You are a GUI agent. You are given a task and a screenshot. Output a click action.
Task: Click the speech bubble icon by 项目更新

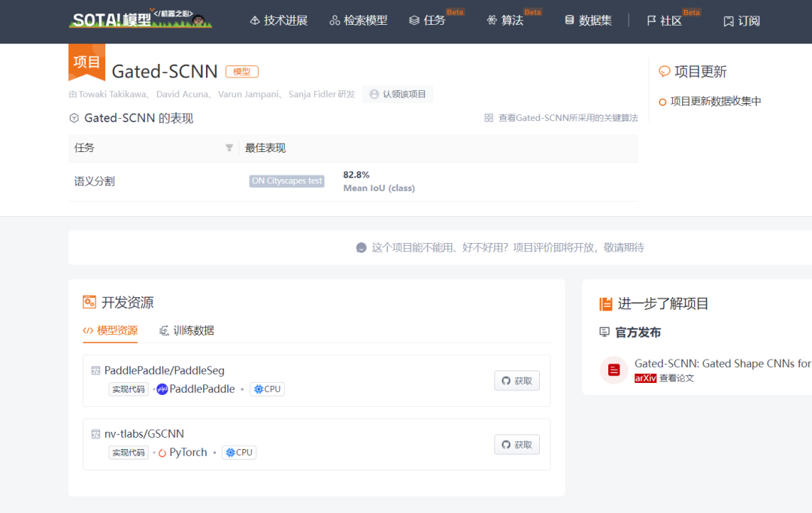tap(665, 71)
